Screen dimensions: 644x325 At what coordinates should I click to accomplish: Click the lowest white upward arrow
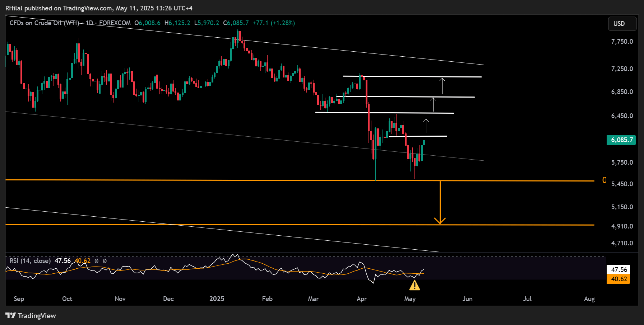[426, 126]
